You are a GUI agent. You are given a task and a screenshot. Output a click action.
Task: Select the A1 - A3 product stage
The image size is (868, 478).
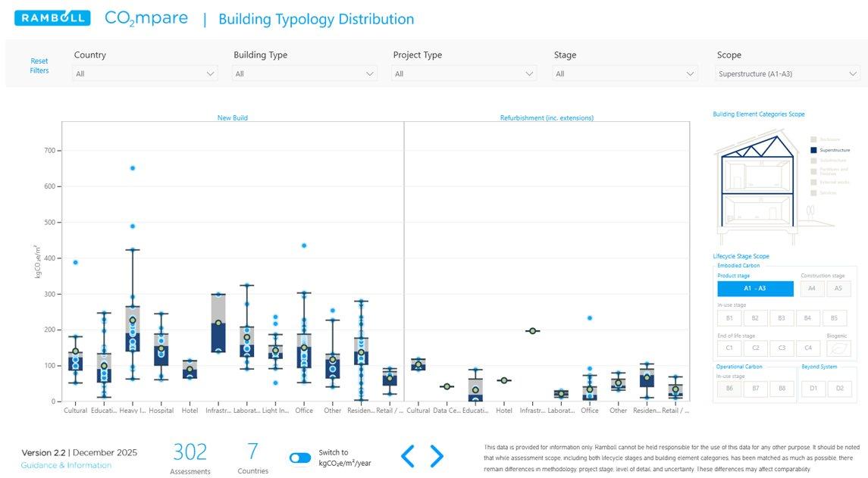click(x=755, y=289)
